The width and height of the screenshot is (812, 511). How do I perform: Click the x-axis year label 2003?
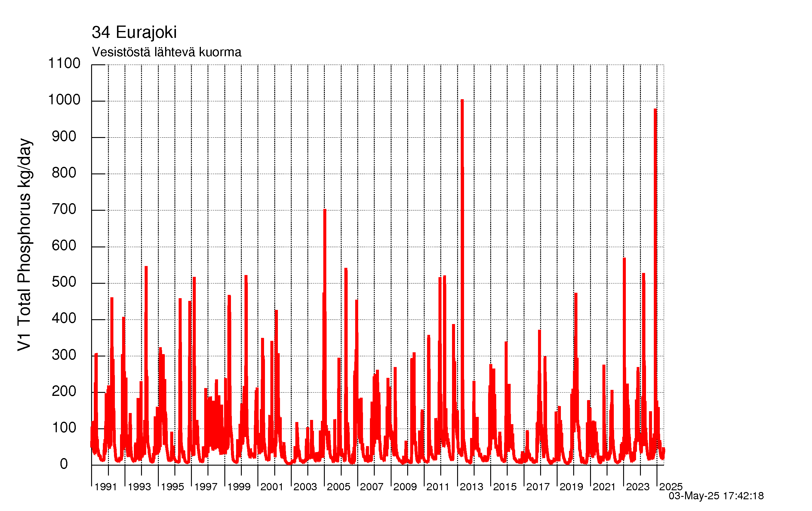click(305, 487)
